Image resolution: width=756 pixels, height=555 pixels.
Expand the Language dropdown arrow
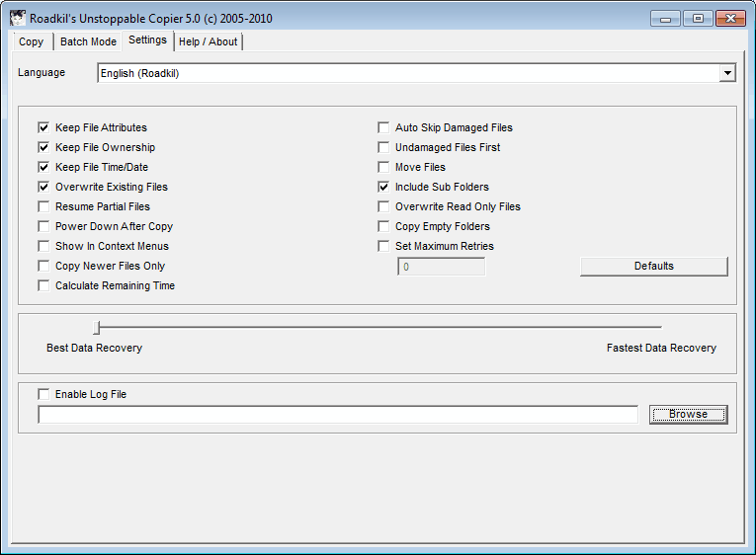point(727,73)
